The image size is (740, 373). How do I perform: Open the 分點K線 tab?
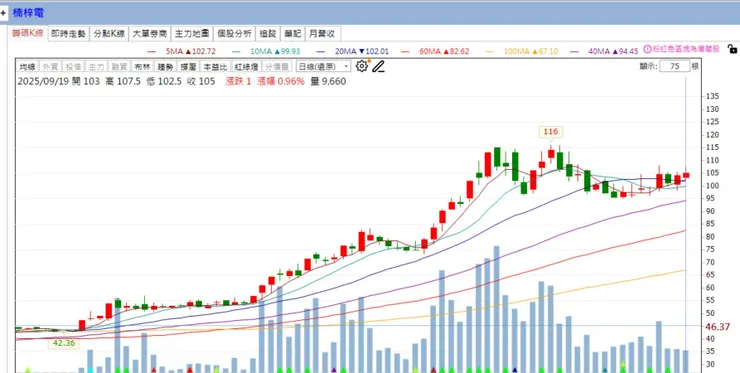coord(109,34)
